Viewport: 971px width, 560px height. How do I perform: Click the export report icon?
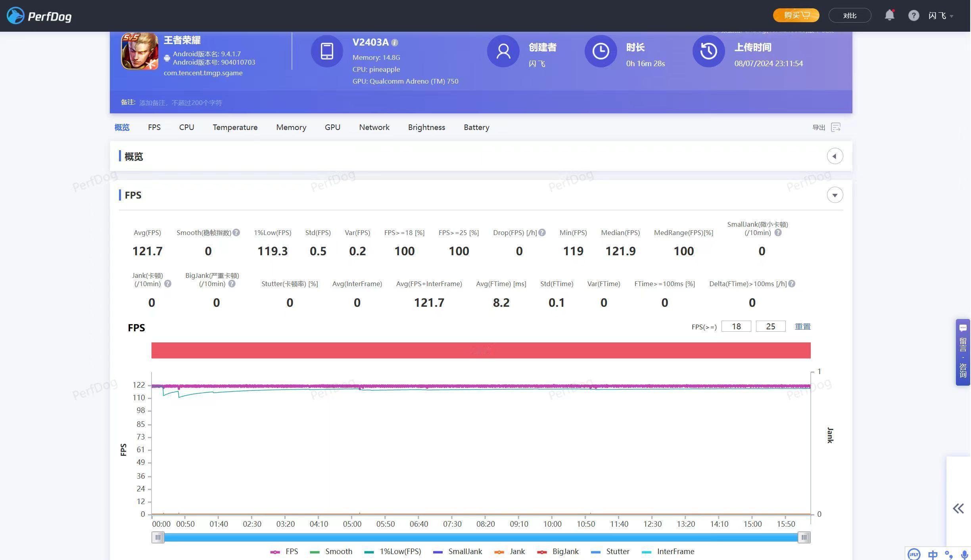[x=836, y=127]
